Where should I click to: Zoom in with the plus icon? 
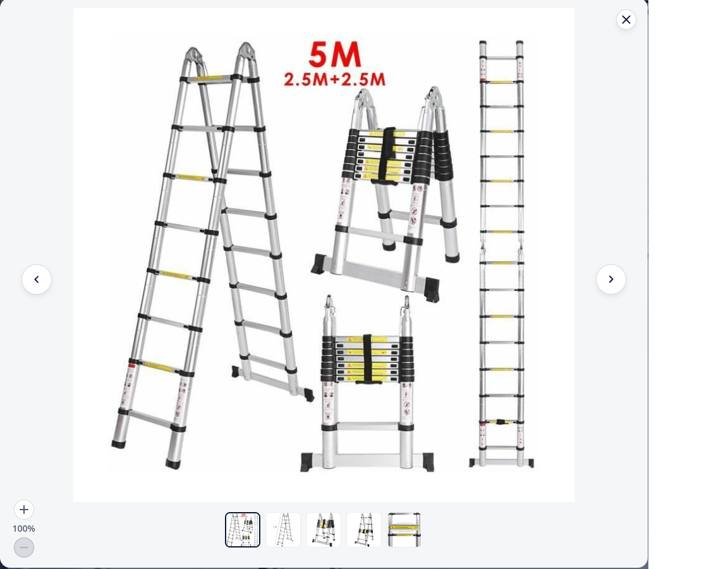(23, 510)
